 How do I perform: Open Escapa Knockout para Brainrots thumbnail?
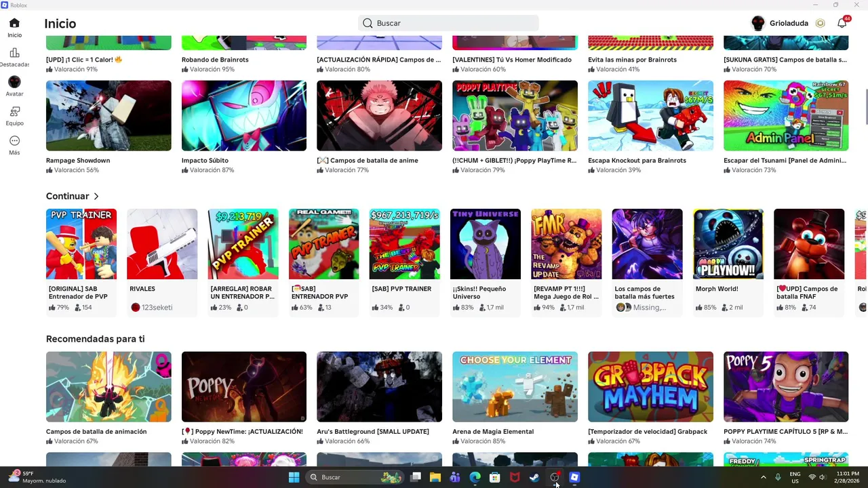[650, 116]
